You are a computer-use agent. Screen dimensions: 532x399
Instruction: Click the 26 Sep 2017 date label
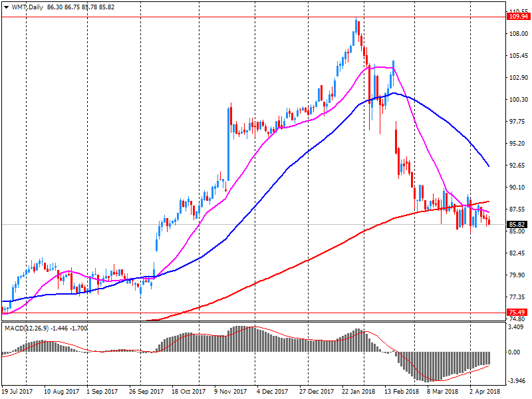(x=146, y=391)
